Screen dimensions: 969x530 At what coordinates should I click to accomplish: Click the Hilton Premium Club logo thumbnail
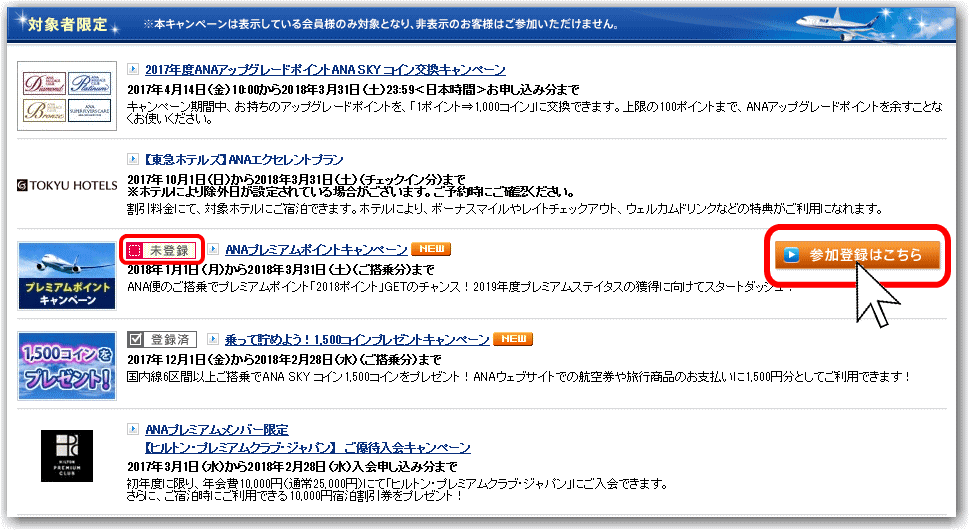point(67,456)
